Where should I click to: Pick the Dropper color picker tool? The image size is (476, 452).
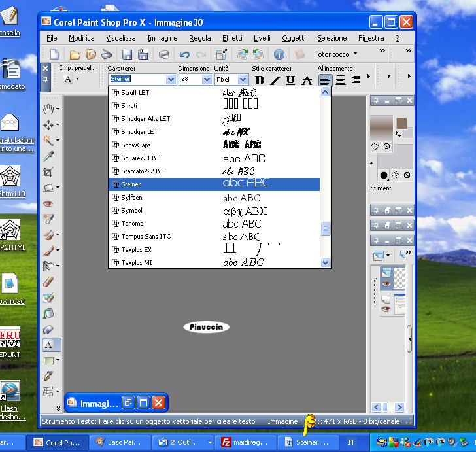coord(48,156)
